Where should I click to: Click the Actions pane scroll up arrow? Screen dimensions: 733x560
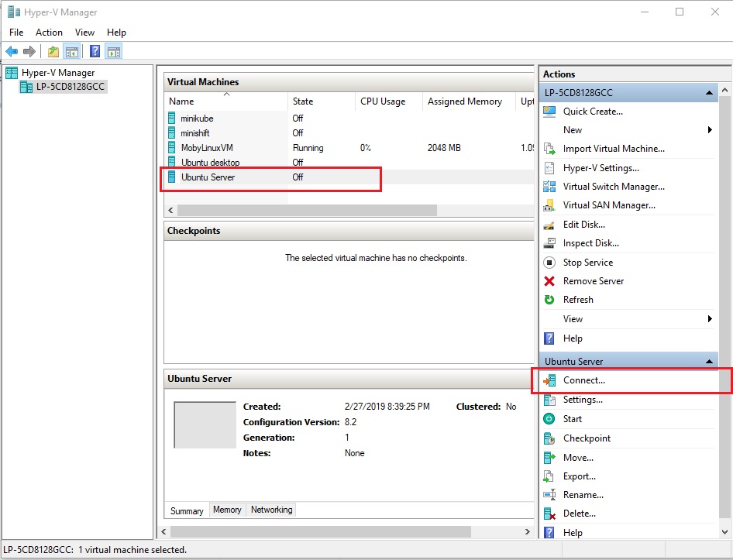(725, 90)
